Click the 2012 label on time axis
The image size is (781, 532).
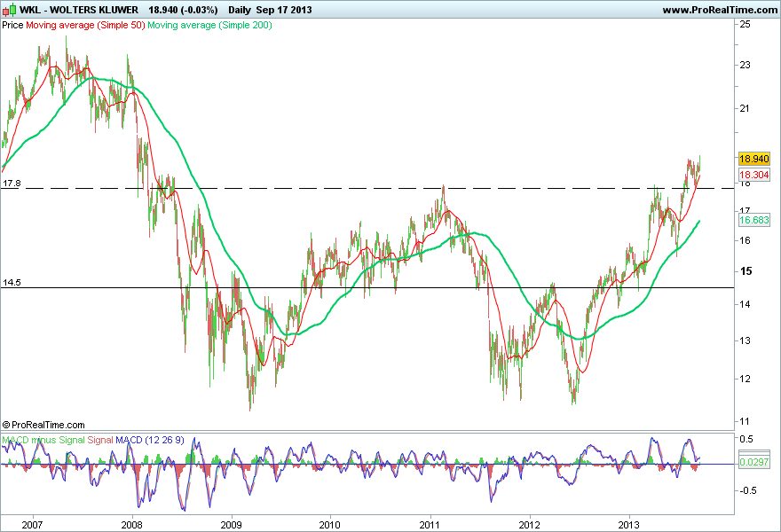pyautogui.click(x=529, y=525)
